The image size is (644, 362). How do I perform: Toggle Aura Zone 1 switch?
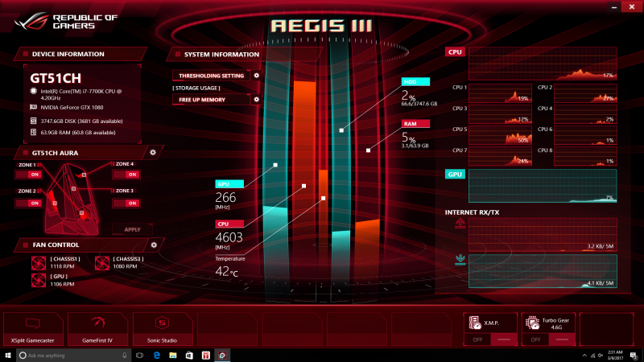tap(29, 175)
